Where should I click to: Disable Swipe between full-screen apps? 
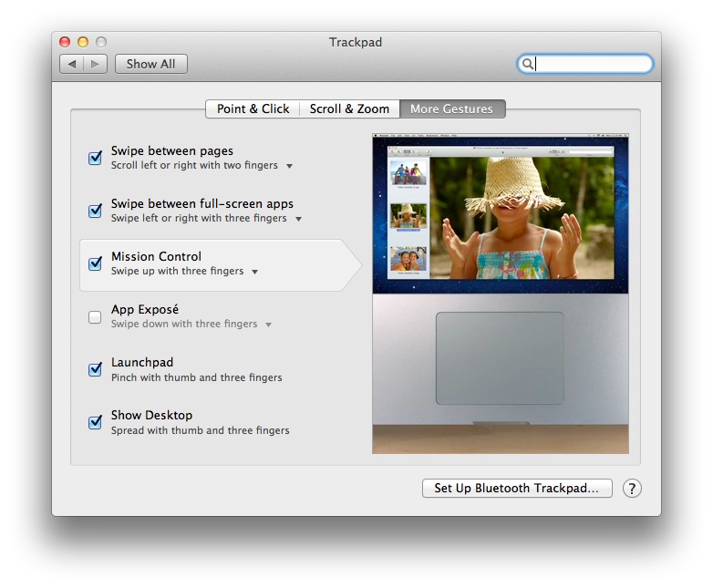(95, 211)
